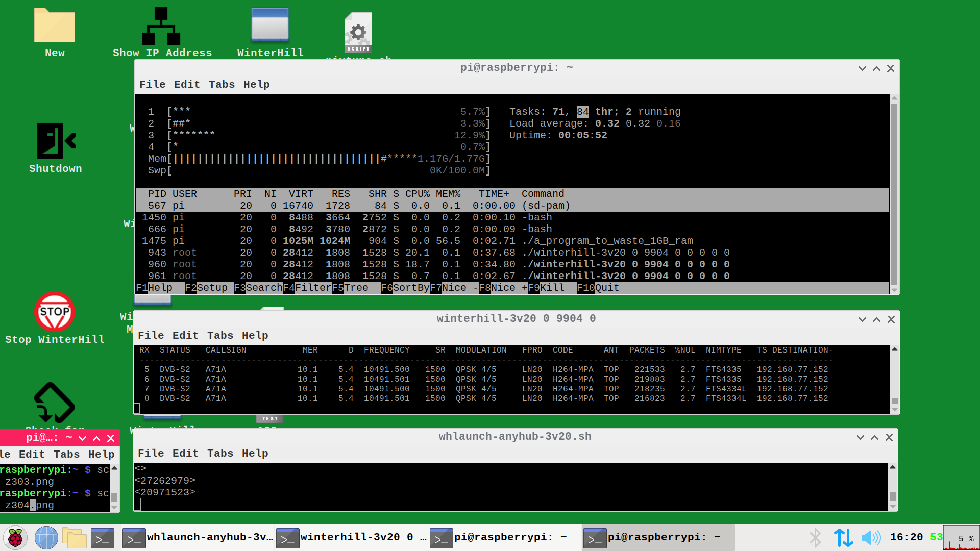Open the file manager from taskbar

75,538
